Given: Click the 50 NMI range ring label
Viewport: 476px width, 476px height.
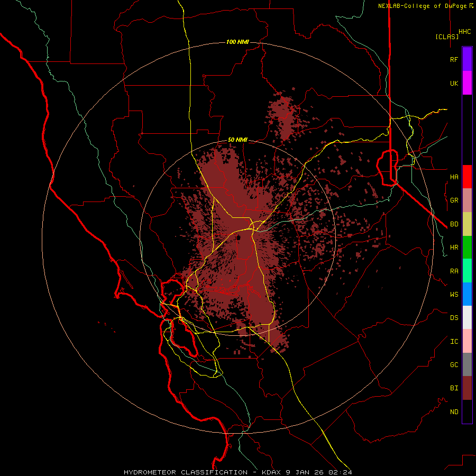Looking at the screenshot, I should pos(237,140).
